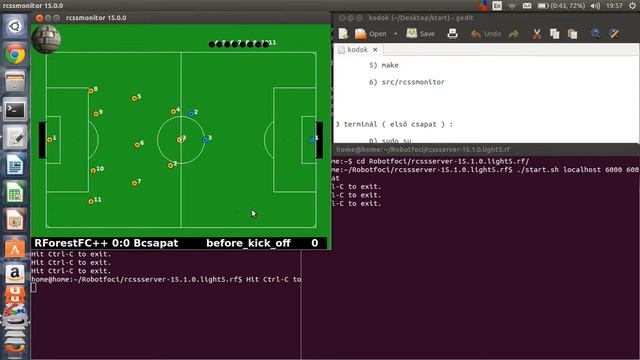Select yellow player 11 near bottom left

point(91,202)
